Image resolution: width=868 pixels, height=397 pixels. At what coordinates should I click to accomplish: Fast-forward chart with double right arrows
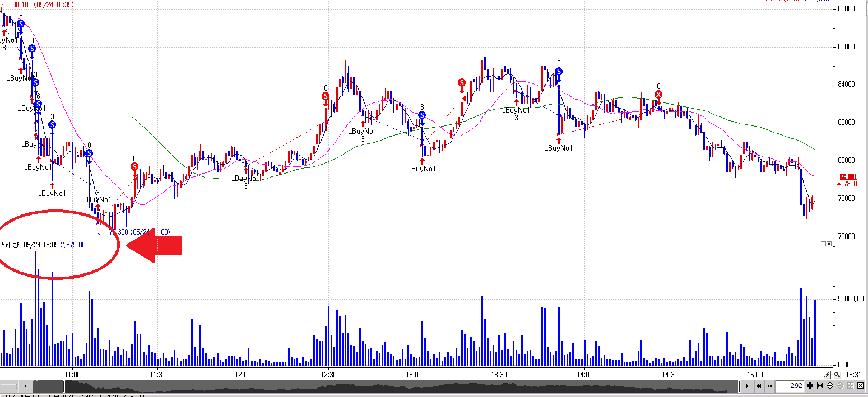[x=768, y=386]
